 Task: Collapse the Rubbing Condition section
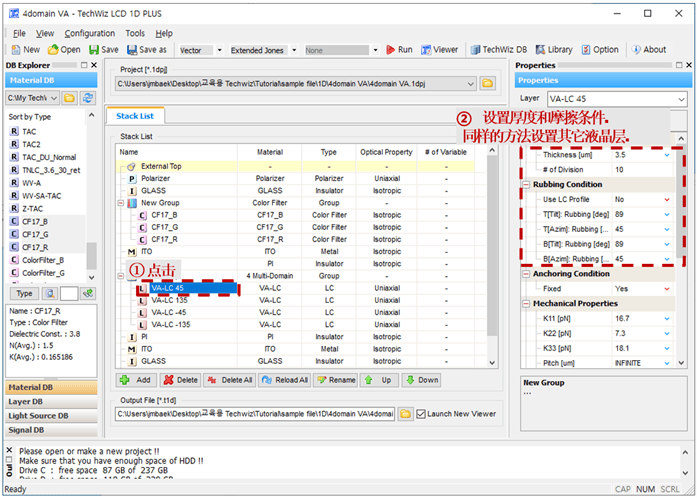pyautogui.click(x=526, y=183)
